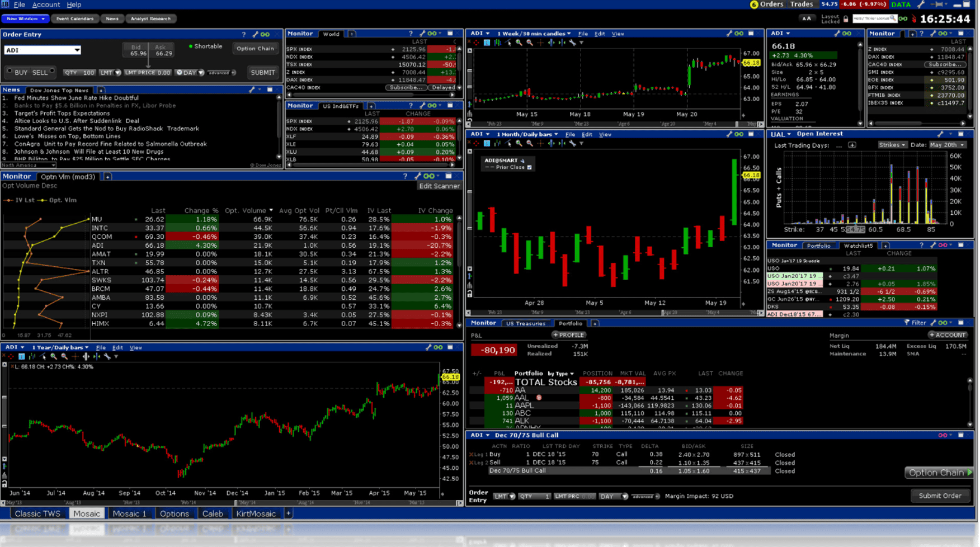Click the Order Entry window-group link icon
Screen dimensions: 980x547
pos(265,35)
